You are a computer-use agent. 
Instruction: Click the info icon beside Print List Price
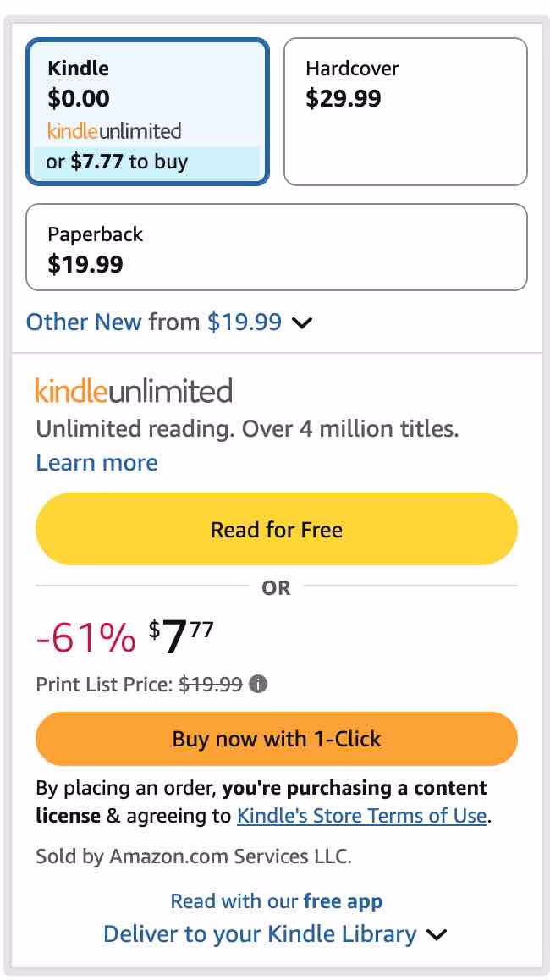(x=259, y=684)
